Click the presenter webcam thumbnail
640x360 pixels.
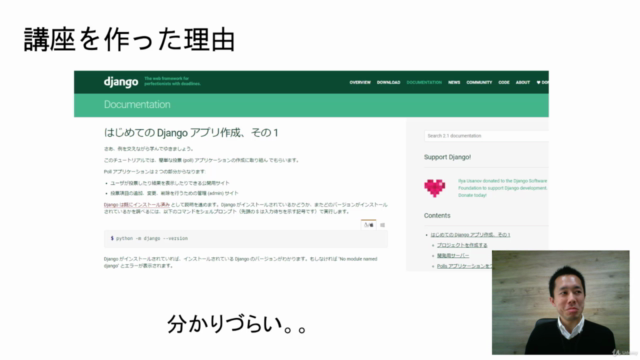[x=560, y=302]
